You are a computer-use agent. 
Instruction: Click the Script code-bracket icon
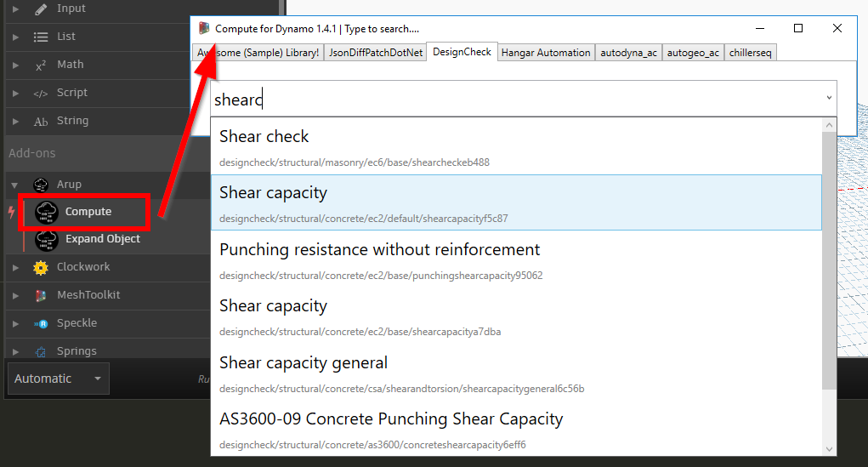(41, 94)
